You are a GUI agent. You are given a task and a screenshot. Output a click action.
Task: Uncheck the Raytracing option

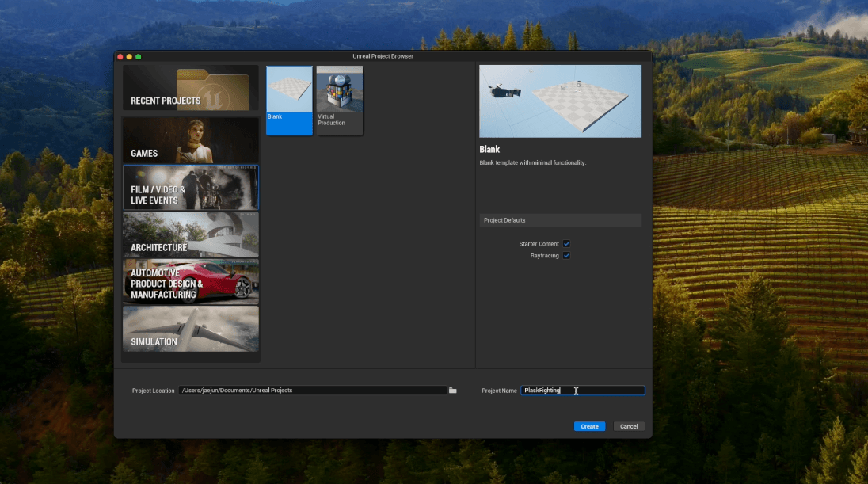[x=566, y=256]
